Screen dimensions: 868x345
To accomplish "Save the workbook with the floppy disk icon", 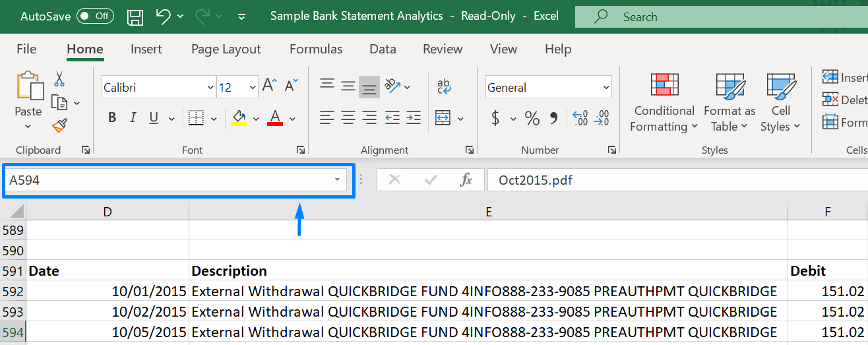I will point(135,16).
